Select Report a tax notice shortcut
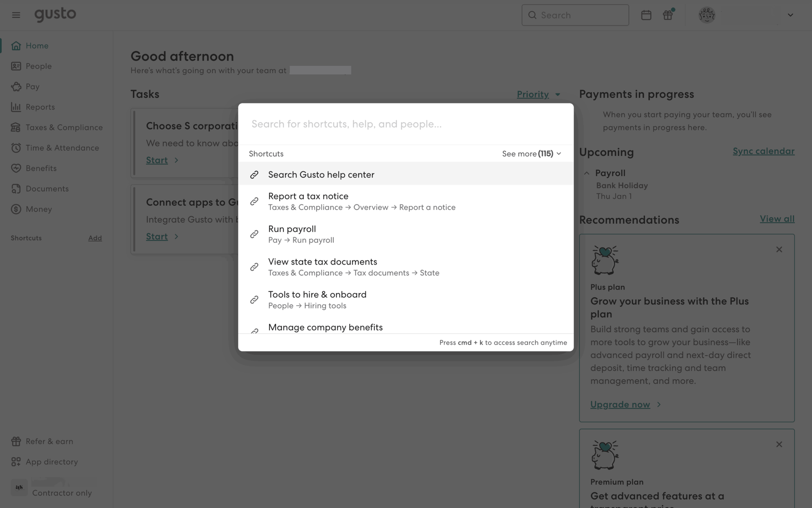 tap(406, 202)
